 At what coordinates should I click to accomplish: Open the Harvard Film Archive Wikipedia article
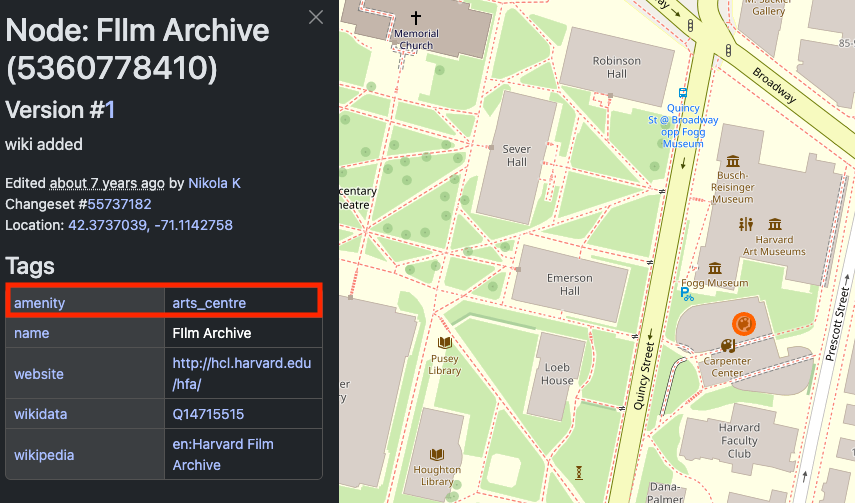click(223, 454)
